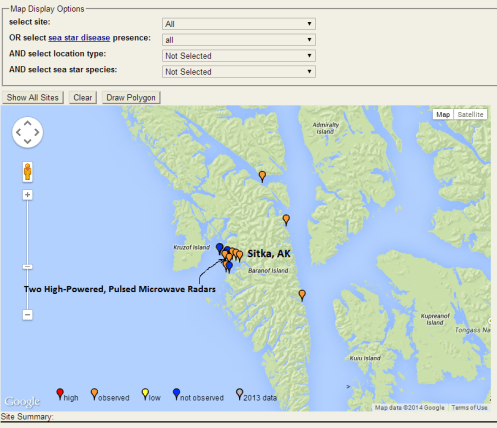Open sea star disease presence dropdown
The height and width of the screenshot is (428, 497).
[x=239, y=40]
